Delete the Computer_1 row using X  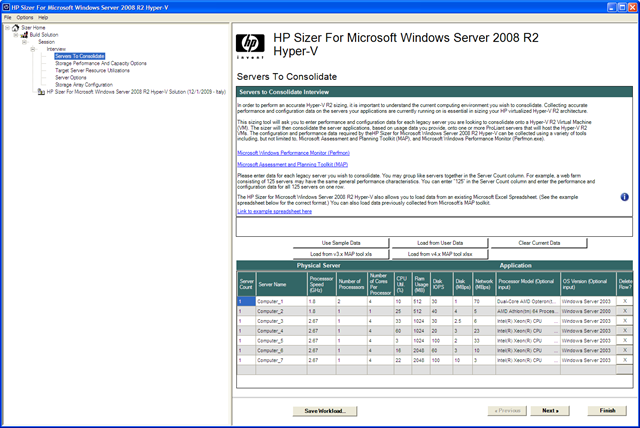point(625,300)
